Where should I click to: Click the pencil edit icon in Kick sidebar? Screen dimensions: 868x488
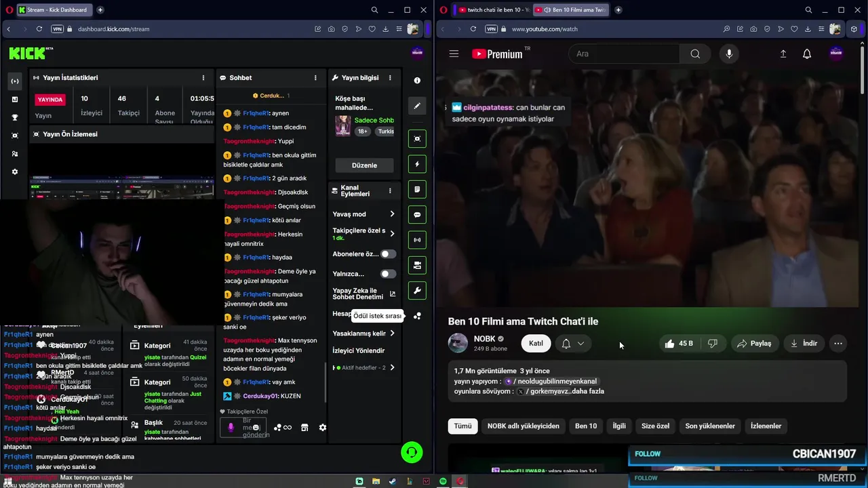pyautogui.click(x=417, y=106)
